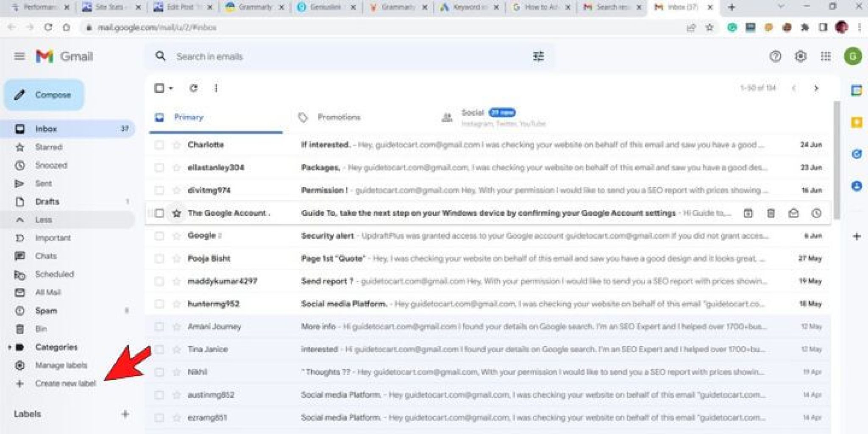The image size is (868, 434).
Task: Select The Google Account email checkbox
Action: [x=159, y=213]
